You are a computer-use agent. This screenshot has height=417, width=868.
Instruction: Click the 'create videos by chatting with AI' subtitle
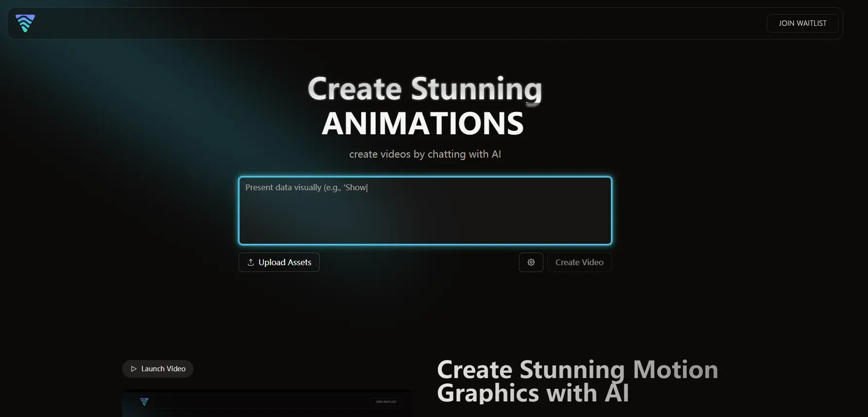pos(425,154)
